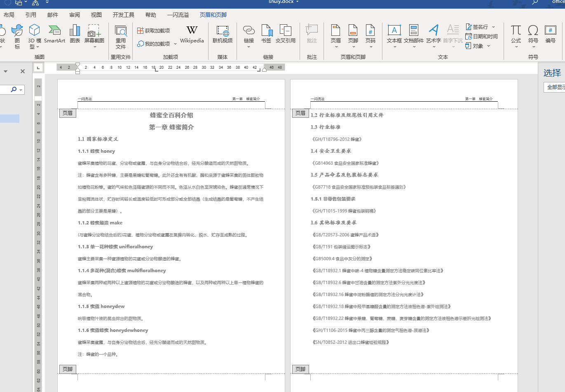Click the 批注 comment button
The width and height of the screenshot is (565, 392).
[x=312, y=34]
